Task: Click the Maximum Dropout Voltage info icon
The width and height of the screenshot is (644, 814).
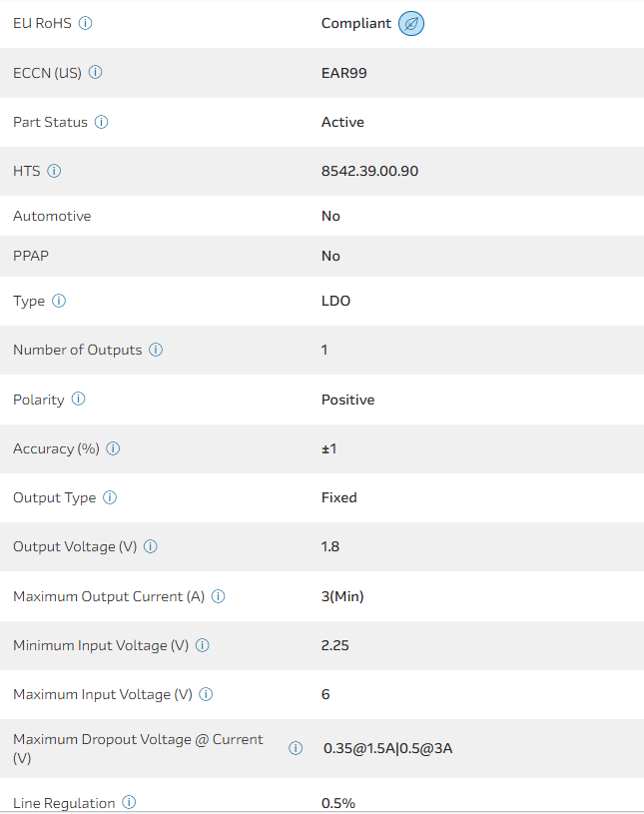Action: [296, 748]
